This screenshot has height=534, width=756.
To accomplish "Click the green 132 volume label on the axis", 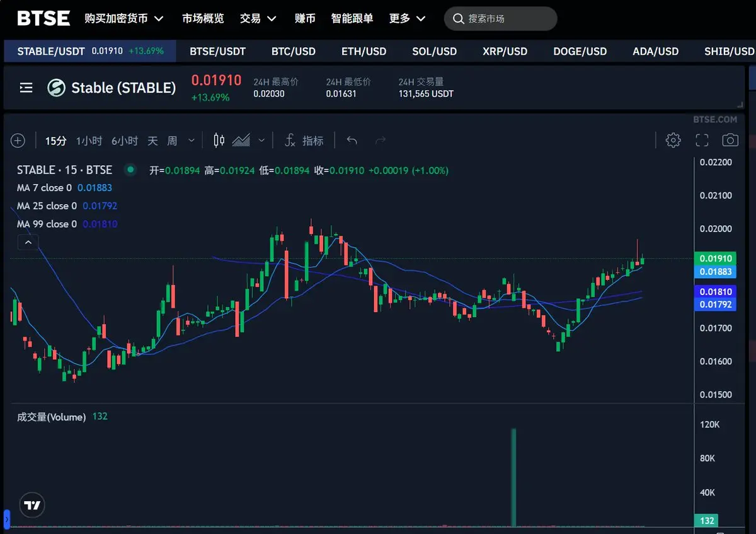I will pos(707,521).
